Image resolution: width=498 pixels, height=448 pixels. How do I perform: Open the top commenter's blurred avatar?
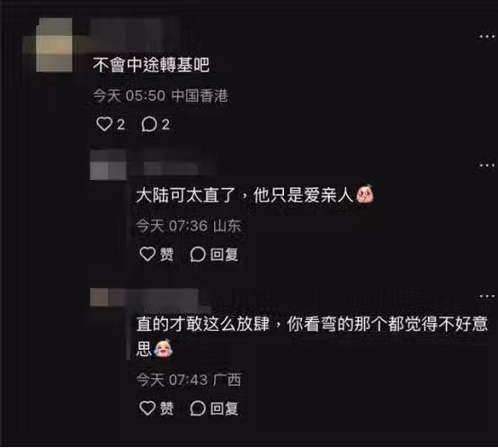pyautogui.click(x=54, y=45)
